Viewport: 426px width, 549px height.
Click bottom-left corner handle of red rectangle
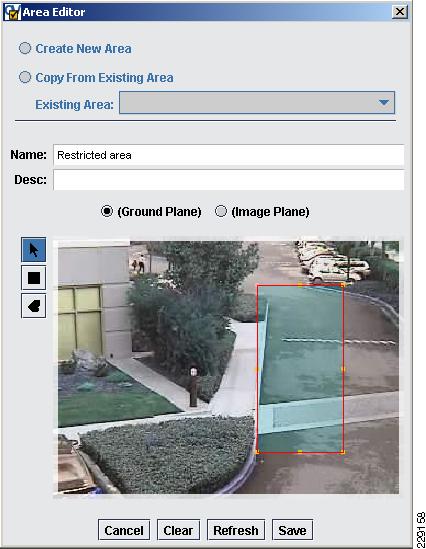(257, 452)
